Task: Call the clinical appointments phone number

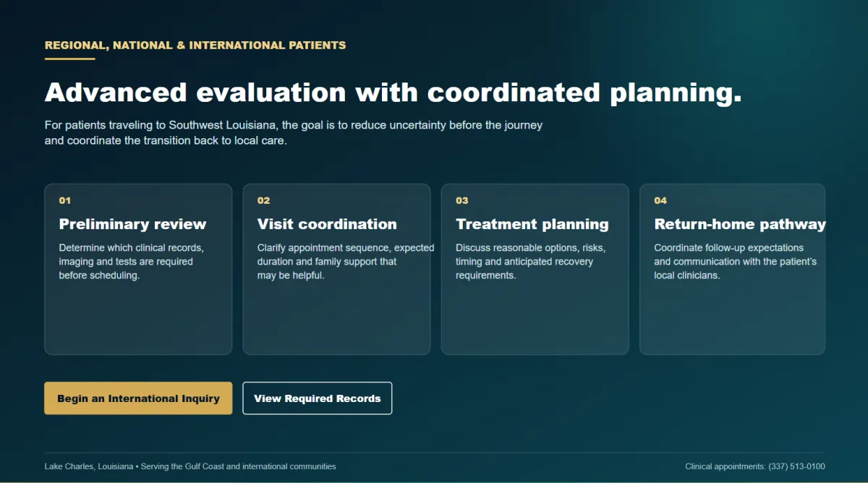Action: coord(796,466)
